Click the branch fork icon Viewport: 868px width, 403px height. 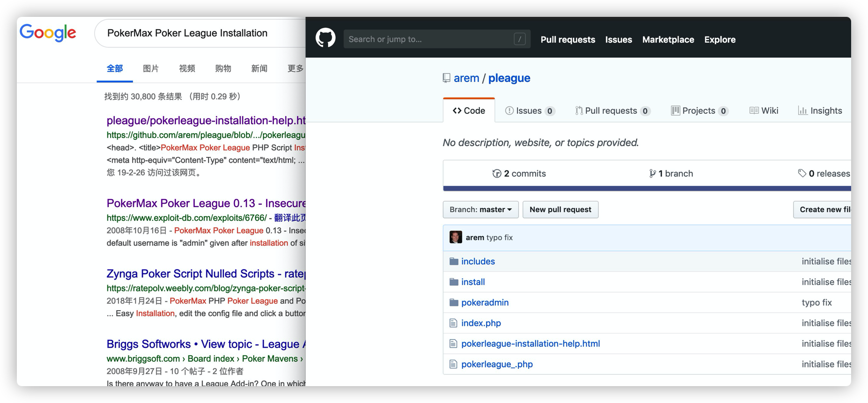pyautogui.click(x=652, y=173)
